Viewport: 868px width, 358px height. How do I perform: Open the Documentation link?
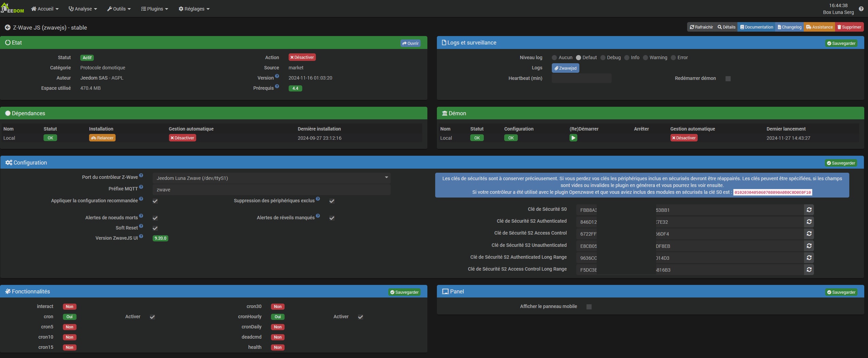coord(756,27)
